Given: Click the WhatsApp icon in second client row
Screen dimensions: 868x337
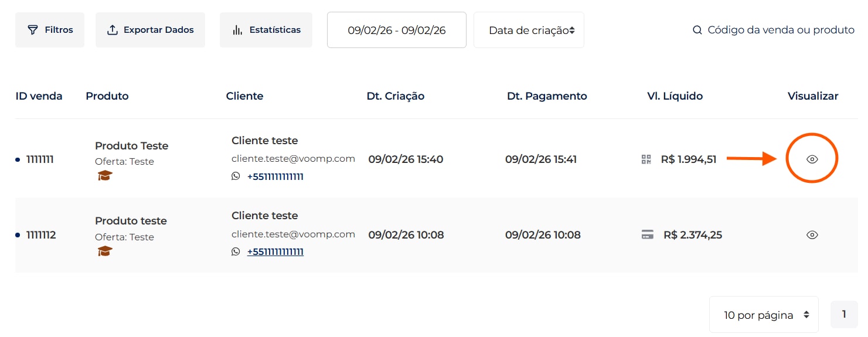Looking at the screenshot, I should 236,251.
